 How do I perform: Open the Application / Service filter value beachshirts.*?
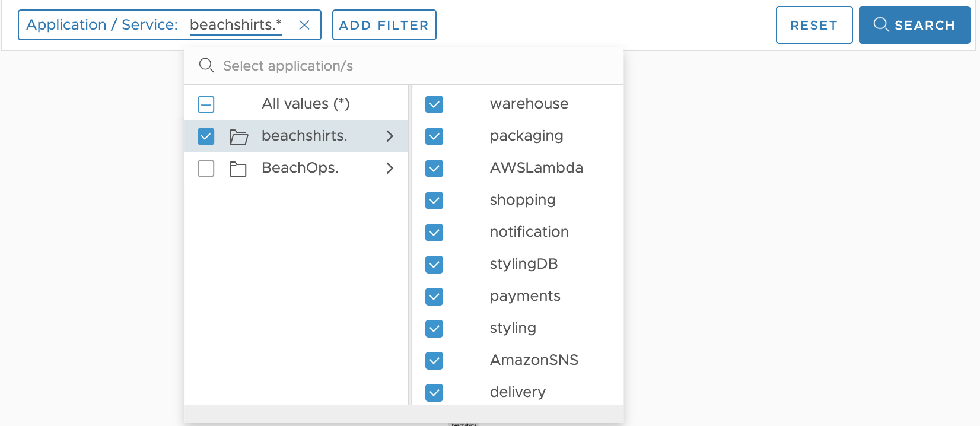tap(236, 25)
